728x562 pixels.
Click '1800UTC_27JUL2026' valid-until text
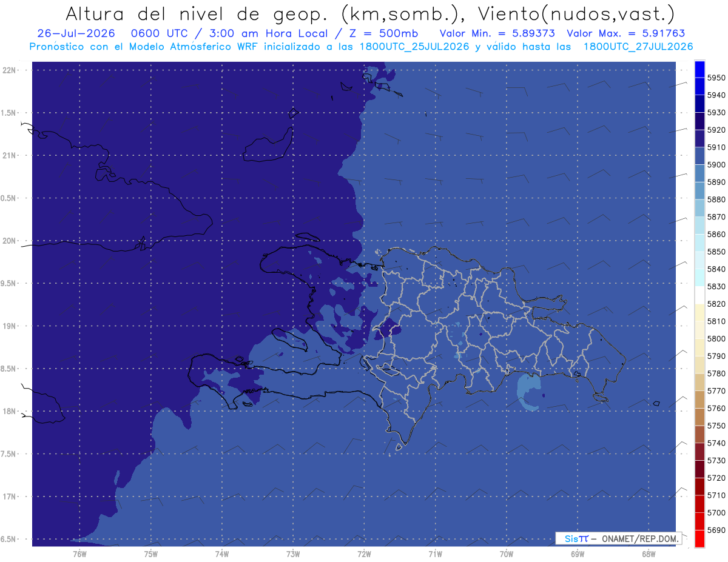(x=638, y=47)
